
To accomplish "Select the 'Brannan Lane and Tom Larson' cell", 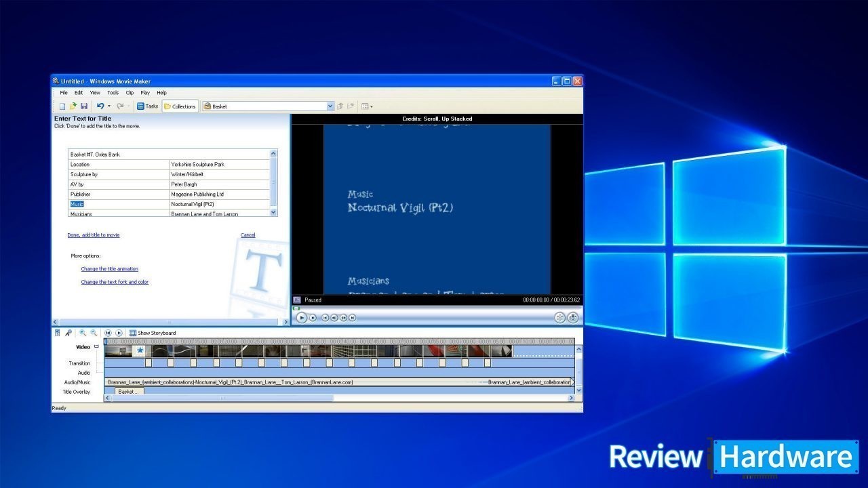I will point(219,213).
